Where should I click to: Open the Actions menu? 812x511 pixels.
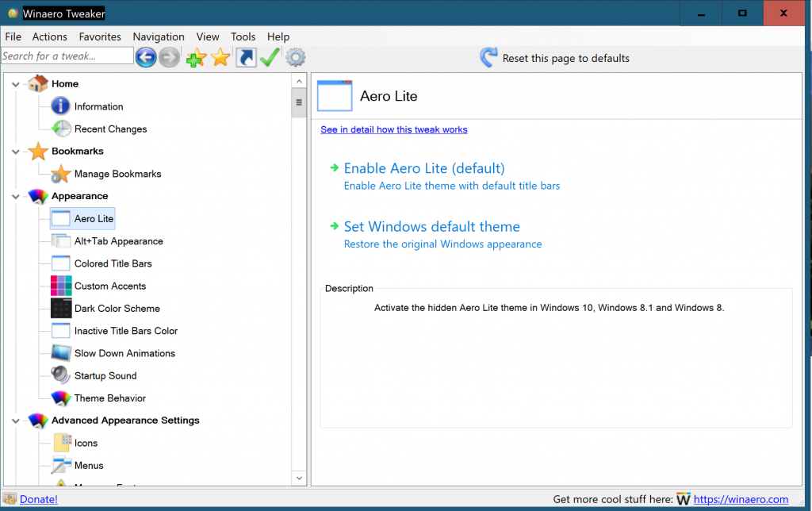click(x=50, y=36)
